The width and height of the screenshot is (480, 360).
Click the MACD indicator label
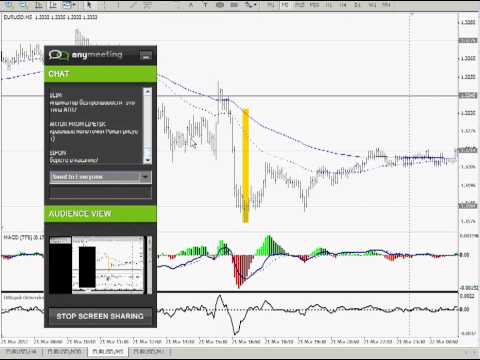click(23, 237)
